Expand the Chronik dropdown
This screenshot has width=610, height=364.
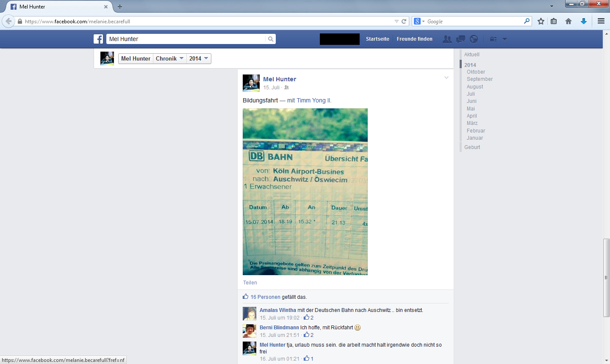tap(169, 58)
